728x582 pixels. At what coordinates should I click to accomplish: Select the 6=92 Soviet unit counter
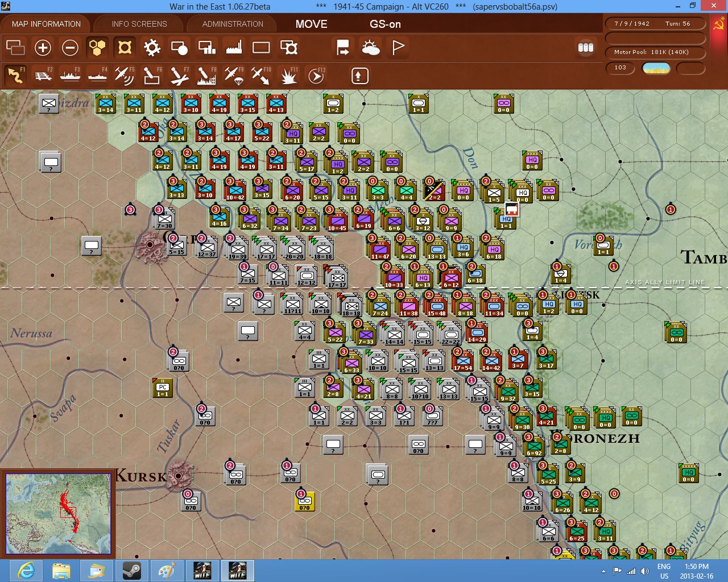click(534, 447)
